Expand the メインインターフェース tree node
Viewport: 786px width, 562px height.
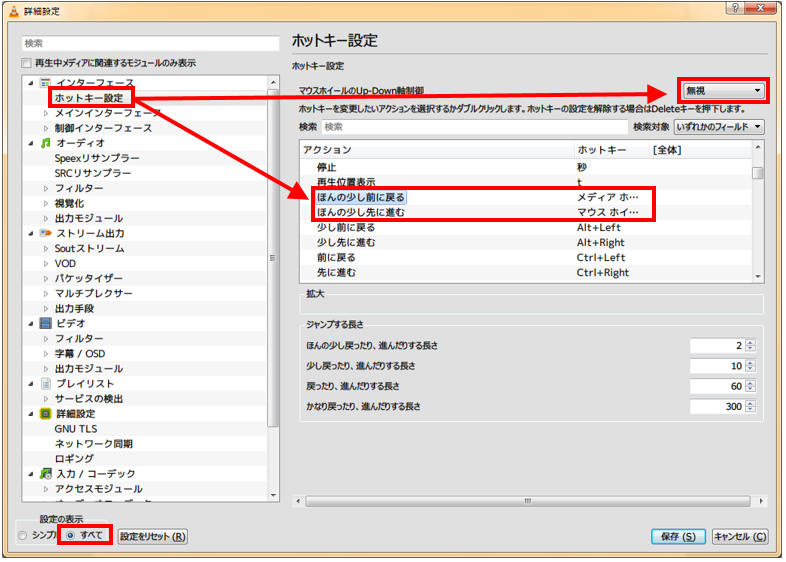pos(46,113)
